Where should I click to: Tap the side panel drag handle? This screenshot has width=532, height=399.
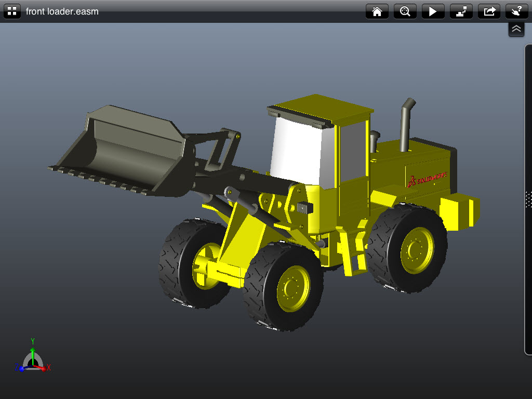pyautogui.click(x=528, y=199)
